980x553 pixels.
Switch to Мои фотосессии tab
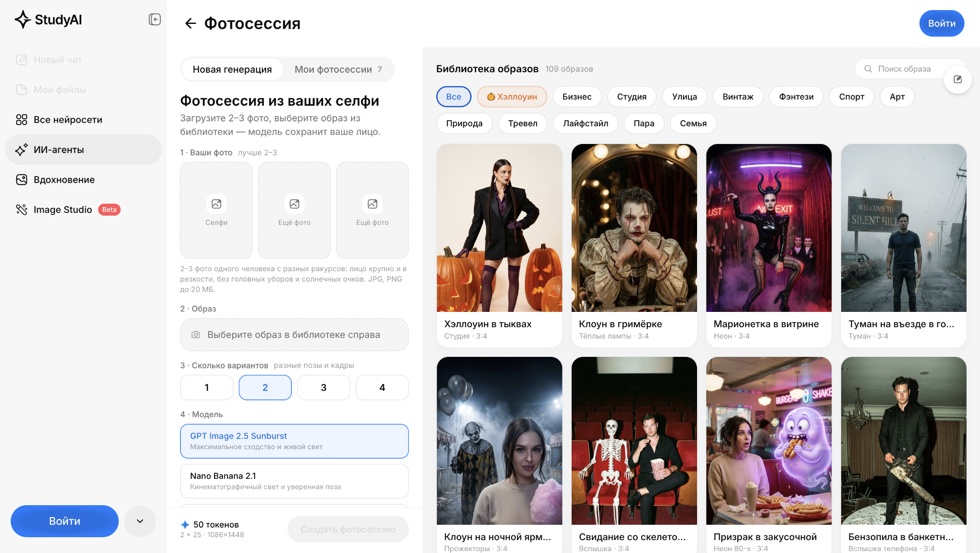tap(338, 69)
